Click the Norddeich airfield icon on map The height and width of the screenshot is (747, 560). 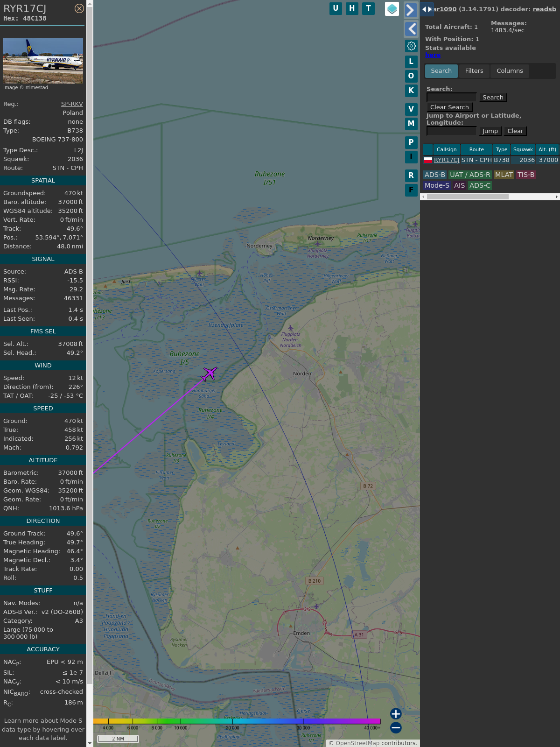291,328
